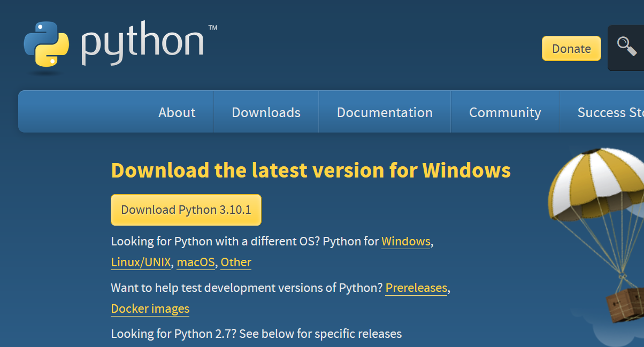Image resolution: width=644 pixels, height=347 pixels.
Task: Click the 'Download the latest version for Windows' heading
Action: [311, 171]
